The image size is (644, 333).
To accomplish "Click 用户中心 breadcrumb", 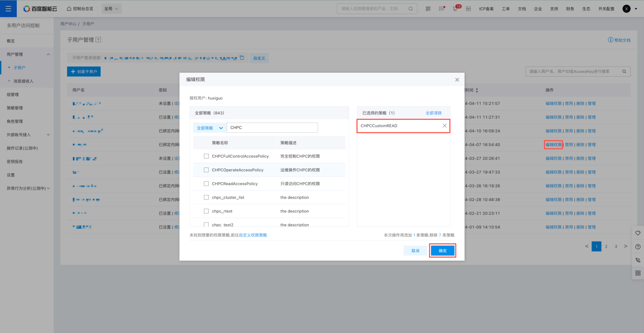I will coord(68,24).
